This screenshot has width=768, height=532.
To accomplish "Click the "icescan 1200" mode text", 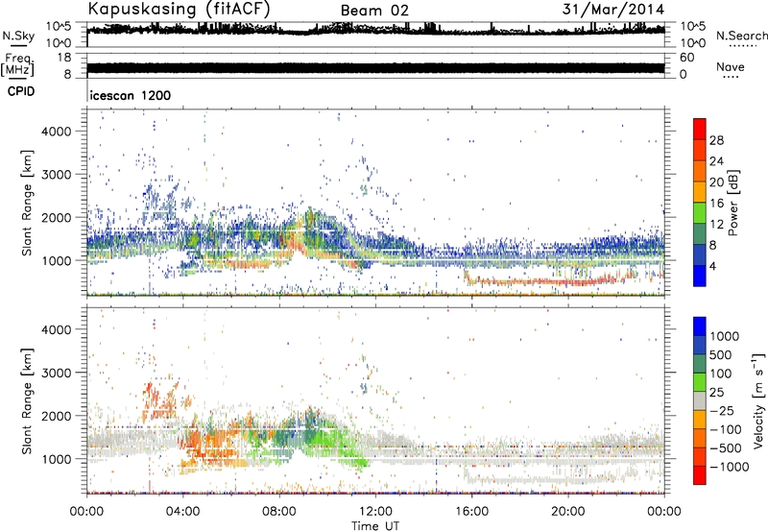I will (x=131, y=95).
